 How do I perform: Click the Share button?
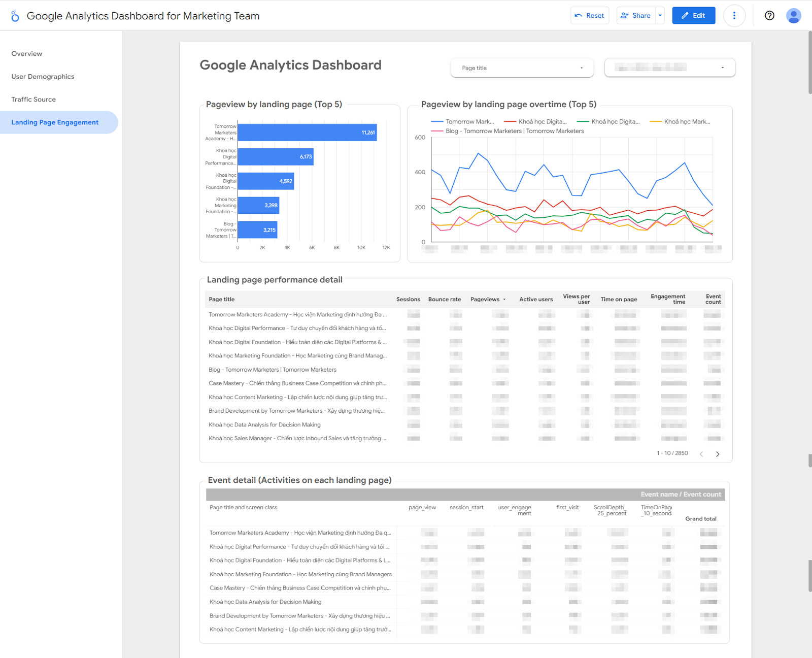click(635, 15)
